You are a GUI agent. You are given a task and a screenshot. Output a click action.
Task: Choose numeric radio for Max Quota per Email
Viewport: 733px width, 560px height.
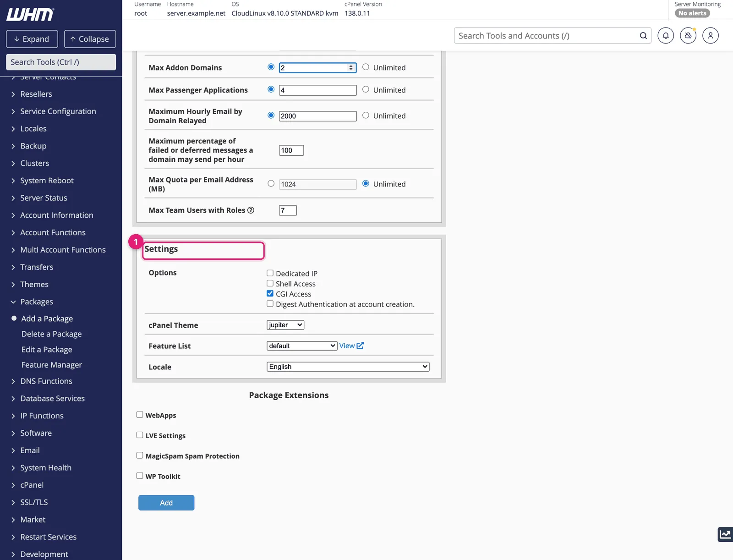click(x=271, y=183)
